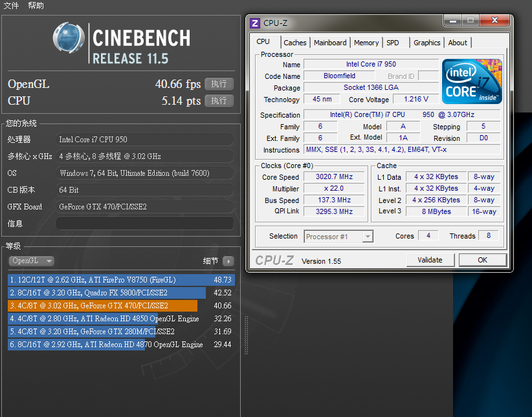532x417 pixels.
Task: Run the CPU benchmark with 执行 button
Action: click(x=219, y=101)
